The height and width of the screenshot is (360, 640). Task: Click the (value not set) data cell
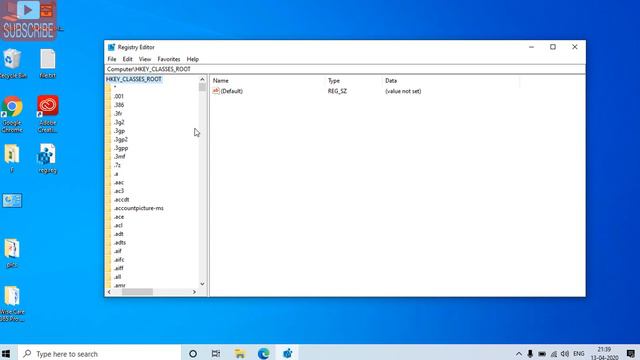click(x=403, y=91)
